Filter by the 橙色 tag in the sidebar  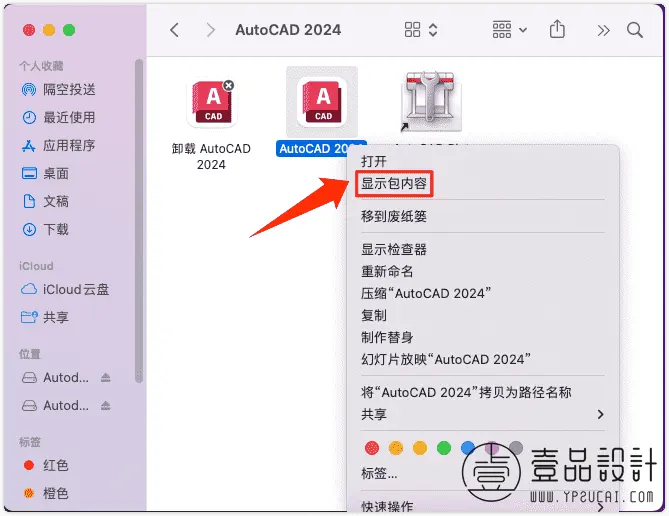46,493
